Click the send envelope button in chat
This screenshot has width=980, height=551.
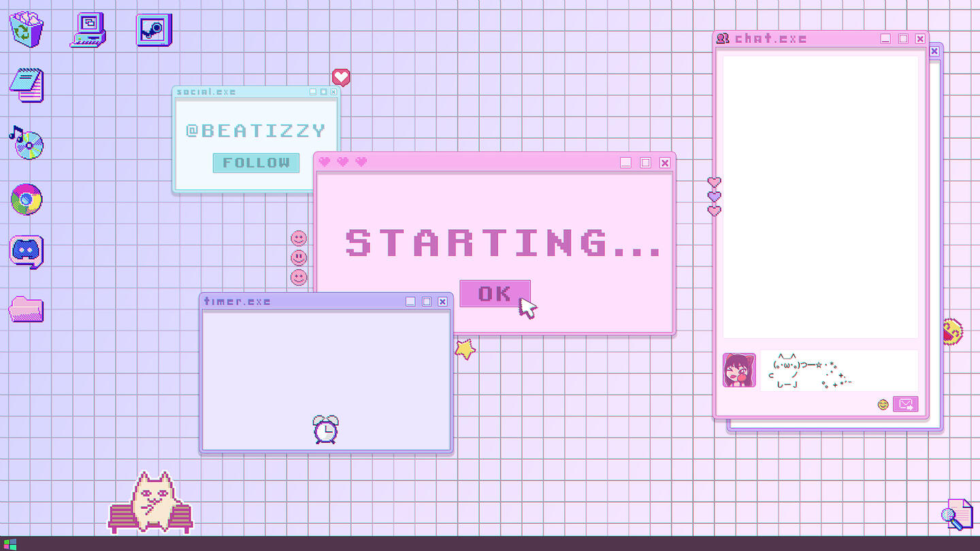pyautogui.click(x=905, y=404)
